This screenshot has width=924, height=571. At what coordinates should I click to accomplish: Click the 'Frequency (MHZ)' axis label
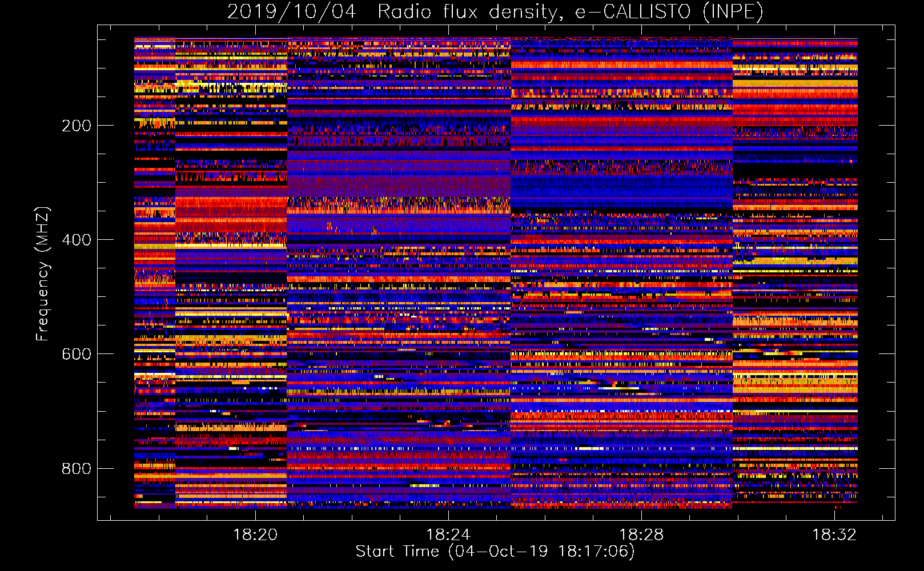click(42, 274)
